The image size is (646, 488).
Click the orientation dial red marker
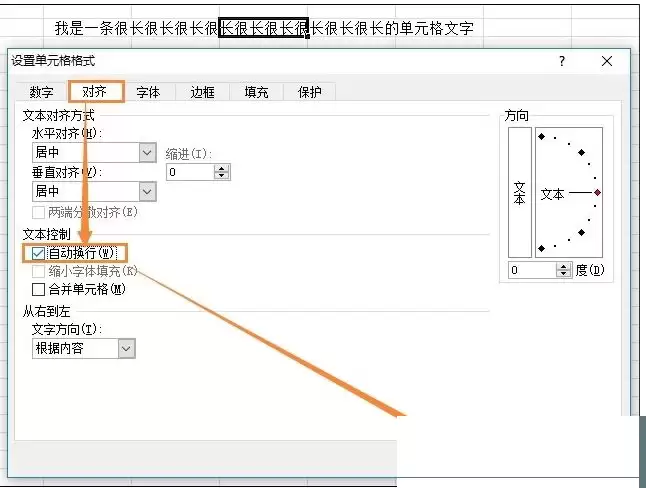click(597, 192)
